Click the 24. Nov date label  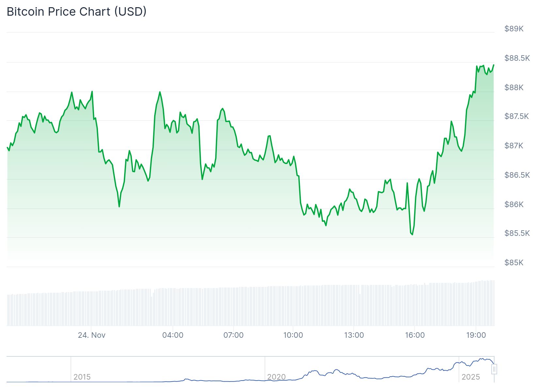(91, 335)
